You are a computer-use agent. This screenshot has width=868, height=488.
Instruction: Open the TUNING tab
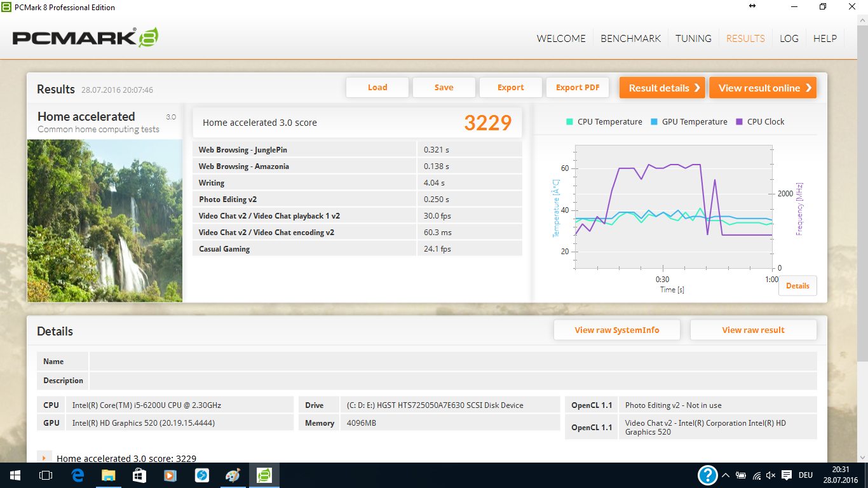tap(693, 38)
